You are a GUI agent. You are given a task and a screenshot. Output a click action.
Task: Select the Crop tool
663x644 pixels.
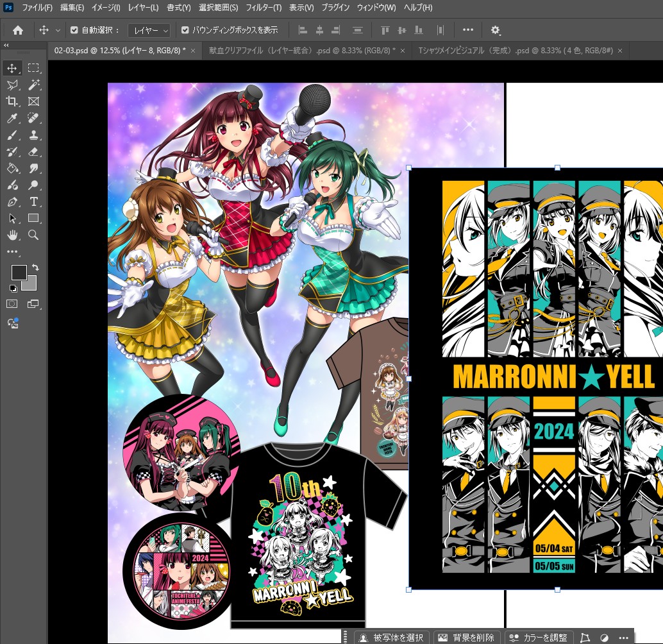[12, 101]
